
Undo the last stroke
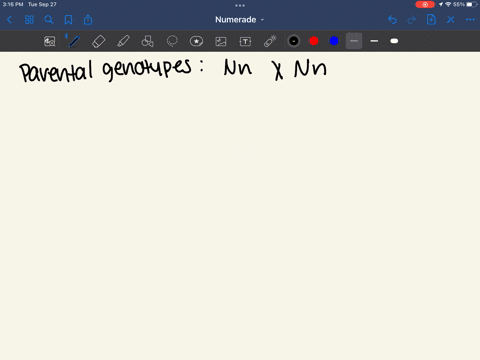[x=392, y=20]
